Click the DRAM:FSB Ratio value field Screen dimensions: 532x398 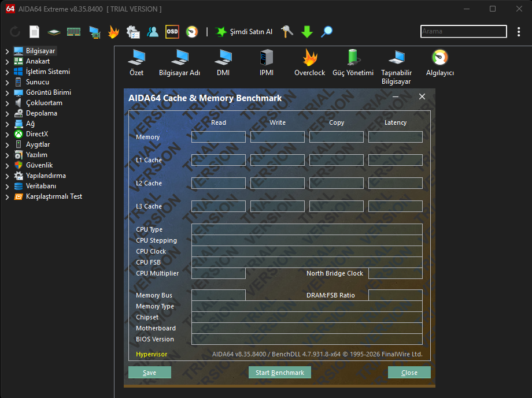click(x=396, y=295)
